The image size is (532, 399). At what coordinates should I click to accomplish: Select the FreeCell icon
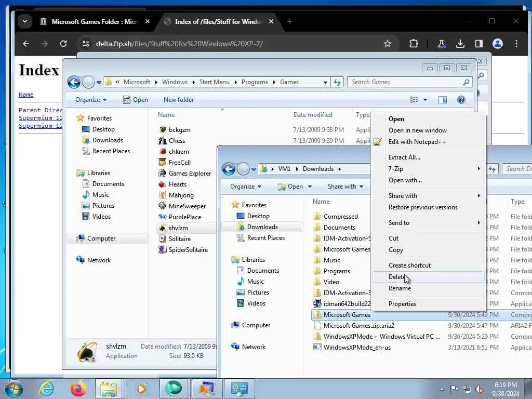click(x=163, y=162)
